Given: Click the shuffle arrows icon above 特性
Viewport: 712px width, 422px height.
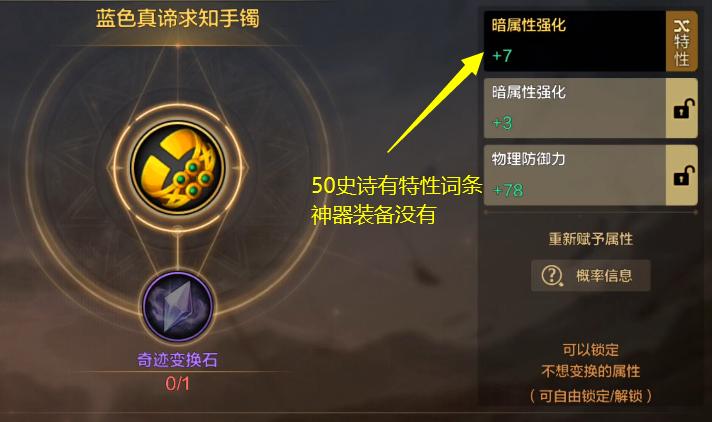Looking at the screenshot, I should point(681,26).
